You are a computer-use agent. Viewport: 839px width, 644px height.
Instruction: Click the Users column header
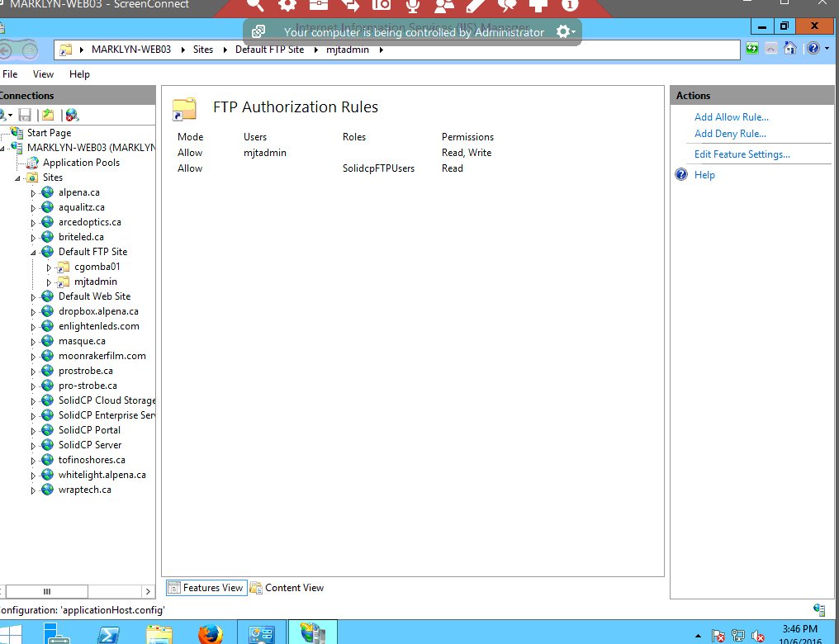[254, 137]
